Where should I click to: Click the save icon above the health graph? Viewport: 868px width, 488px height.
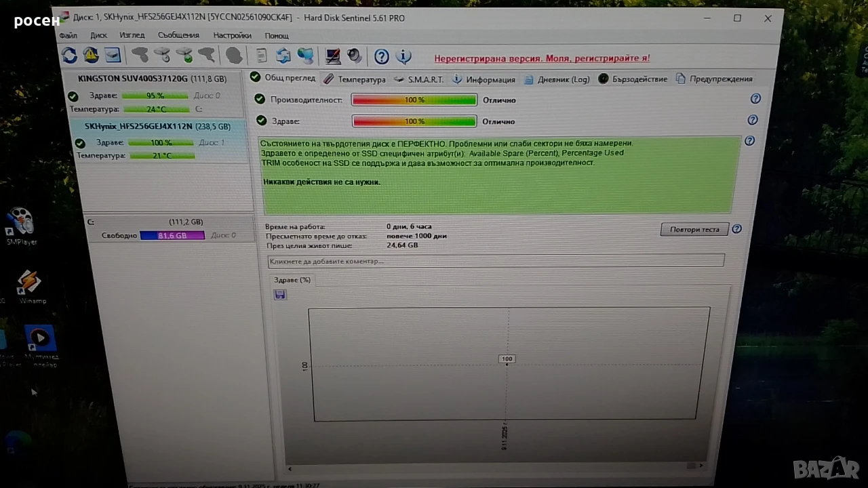click(280, 294)
